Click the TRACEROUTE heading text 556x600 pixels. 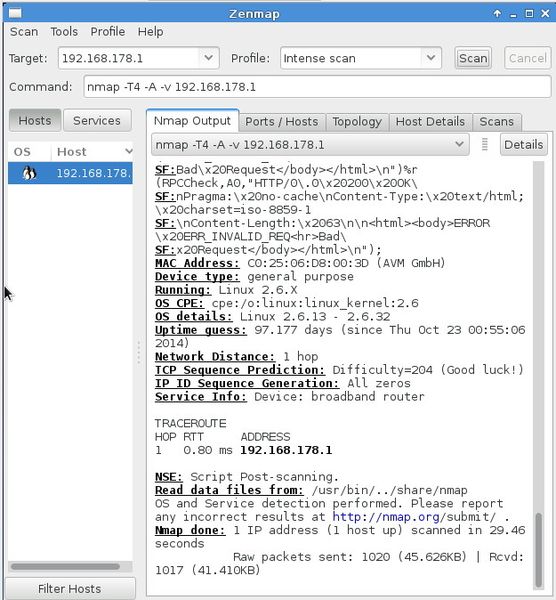[191, 423]
